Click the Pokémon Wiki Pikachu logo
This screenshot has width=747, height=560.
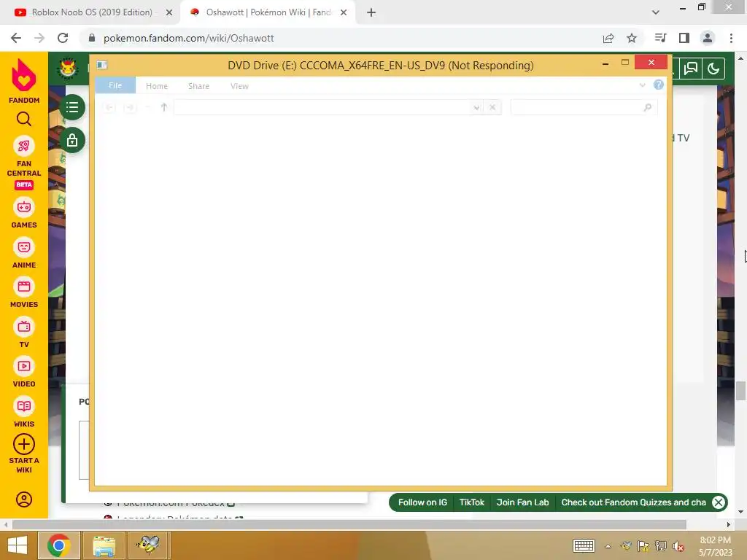pos(68,68)
